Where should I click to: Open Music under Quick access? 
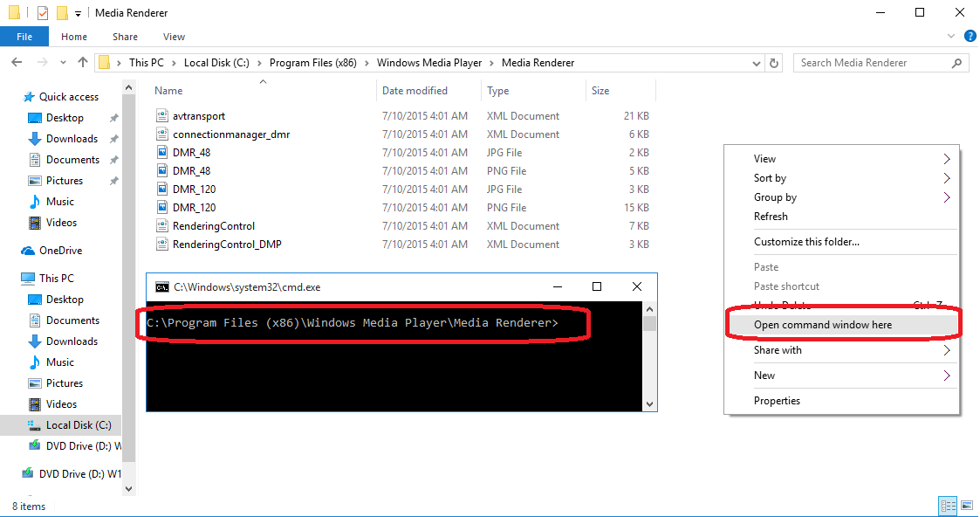[x=59, y=202]
